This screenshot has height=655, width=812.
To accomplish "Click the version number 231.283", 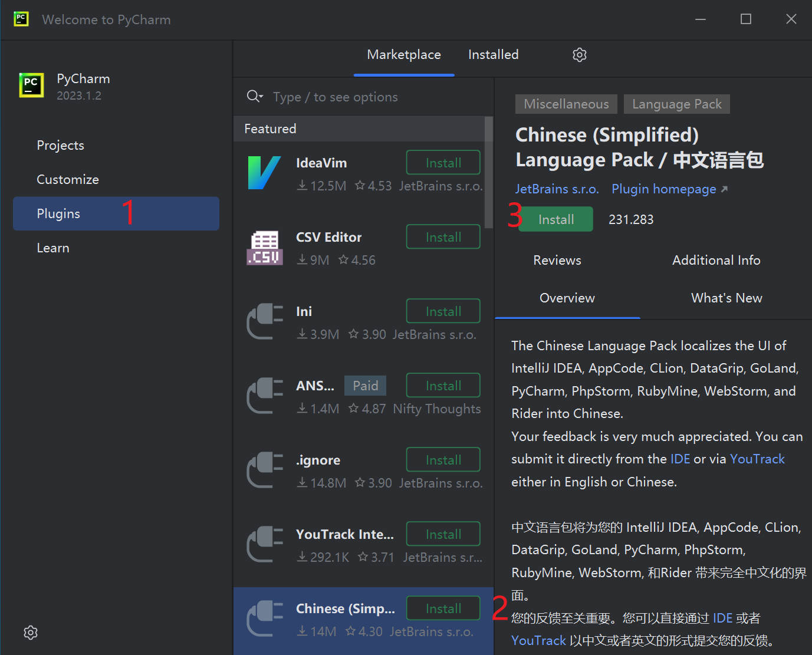I will tap(631, 219).
